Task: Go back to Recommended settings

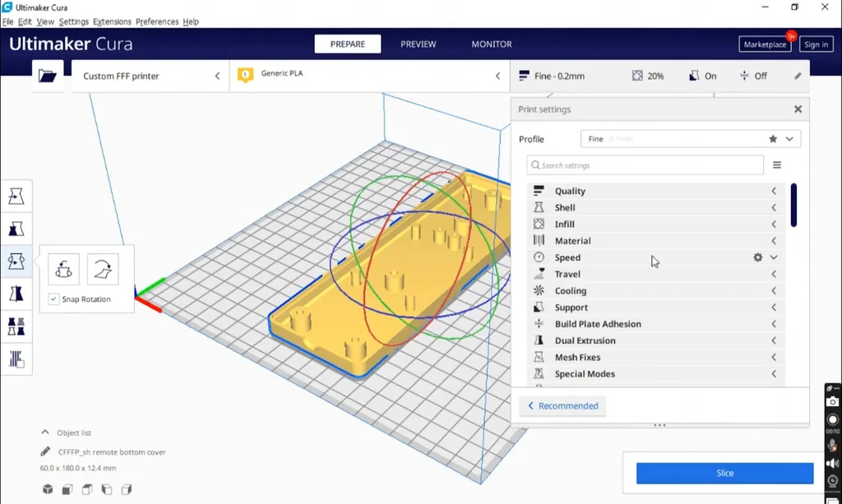Action: 562,406
